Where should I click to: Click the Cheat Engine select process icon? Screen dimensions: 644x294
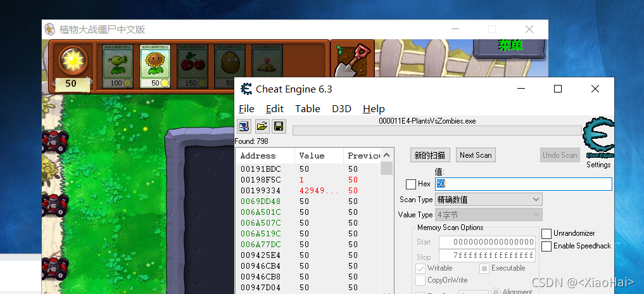(x=244, y=126)
